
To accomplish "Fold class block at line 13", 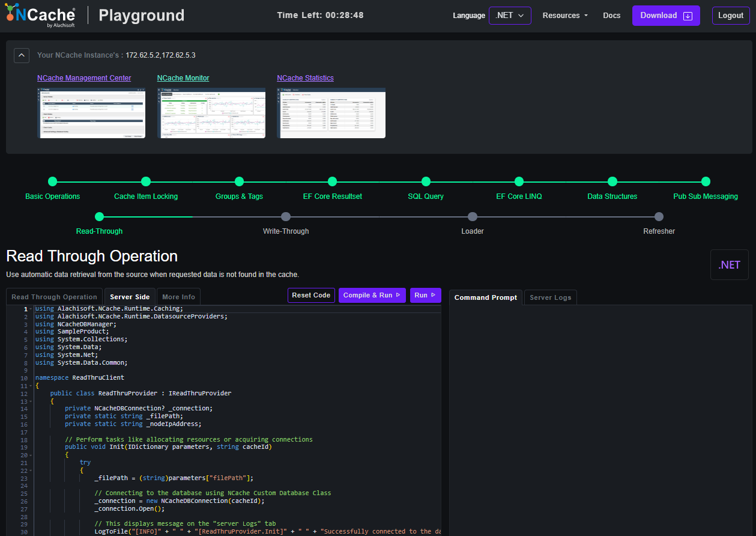I will [31, 401].
